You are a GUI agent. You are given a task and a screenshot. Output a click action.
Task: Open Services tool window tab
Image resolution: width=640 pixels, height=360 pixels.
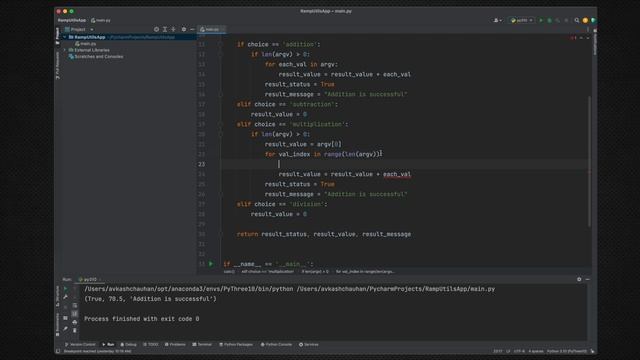pyautogui.click(x=309, y=344)
